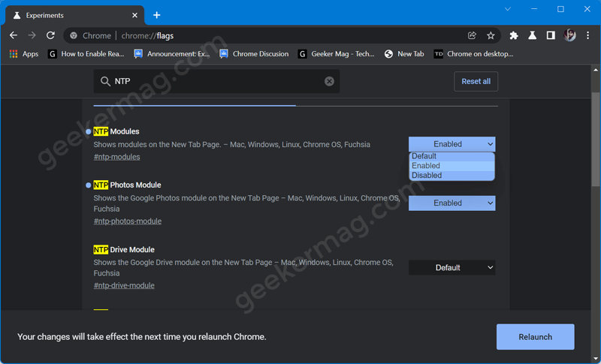Open 'Announcement: Ex...' bookmark

click(172, 54)
